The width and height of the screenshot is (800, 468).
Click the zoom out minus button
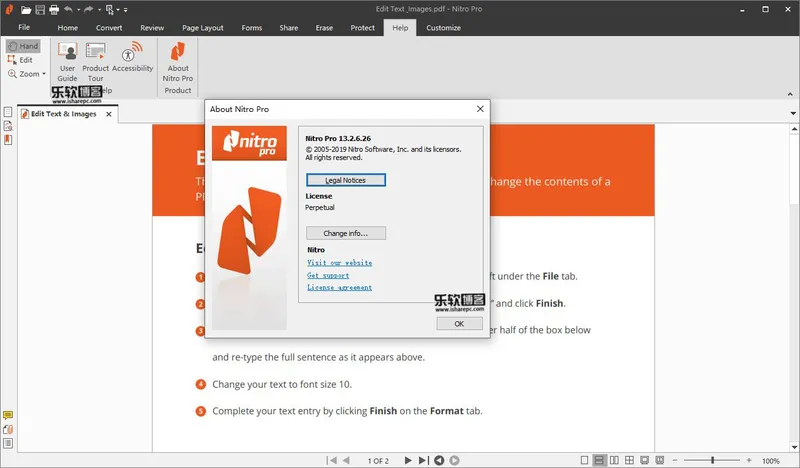(674, 460)
